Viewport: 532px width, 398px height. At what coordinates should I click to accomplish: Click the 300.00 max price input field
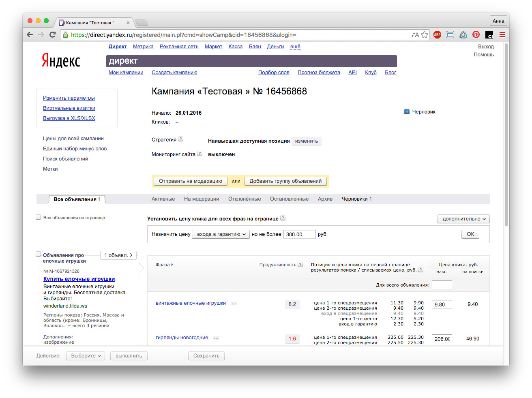[299, 234]
